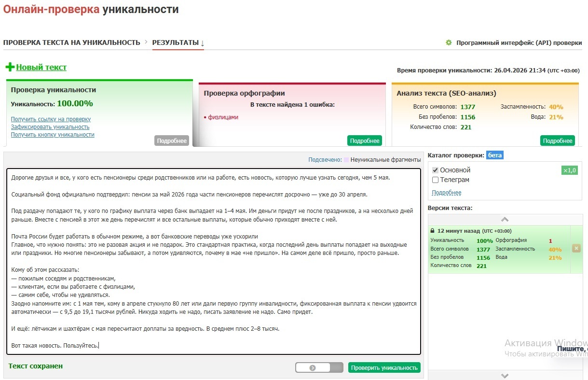
Task: Click the purple Неуникальные фрагменты swatch
Action: [x=346, y=159]
